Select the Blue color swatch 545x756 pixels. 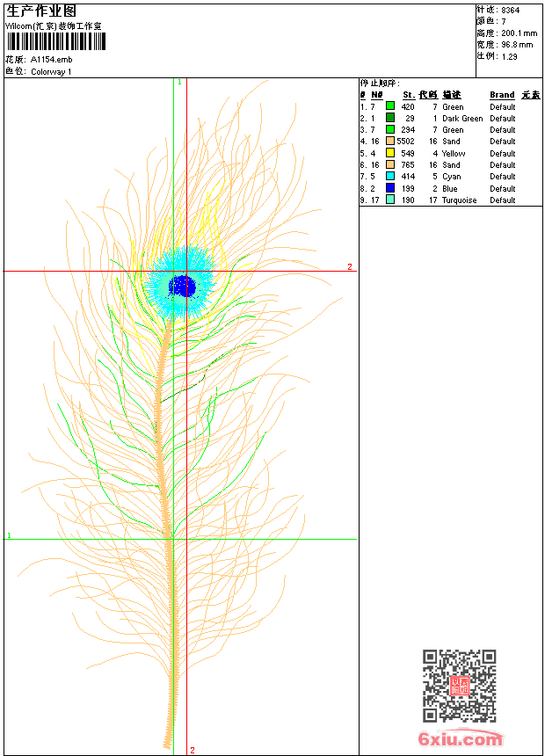pos(390,188)
